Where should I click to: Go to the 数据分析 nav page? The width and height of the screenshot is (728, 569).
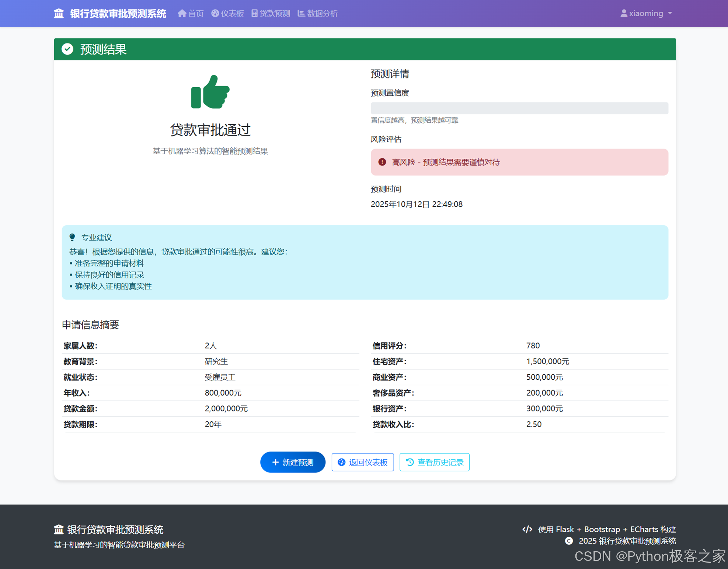[x=322, y=14]
